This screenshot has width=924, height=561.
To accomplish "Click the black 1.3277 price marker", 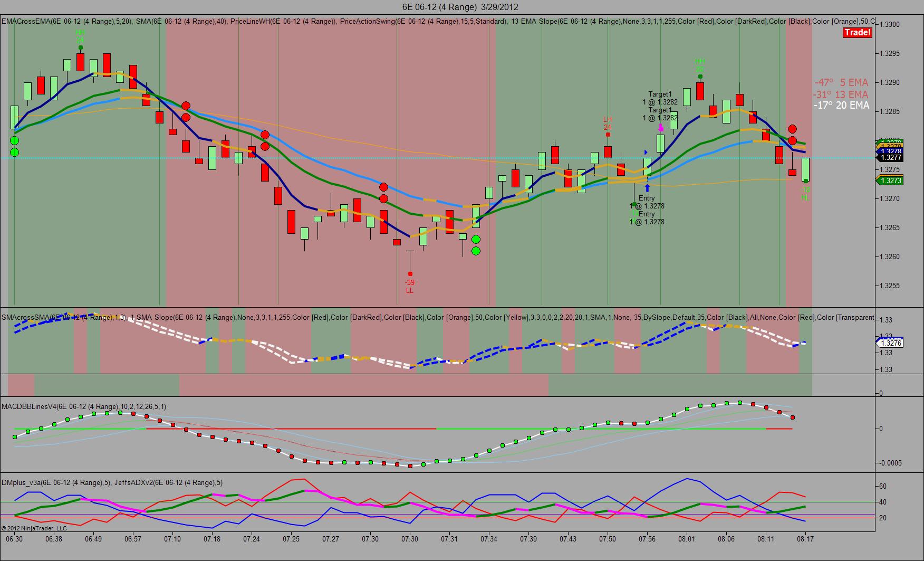I will 890,157.
